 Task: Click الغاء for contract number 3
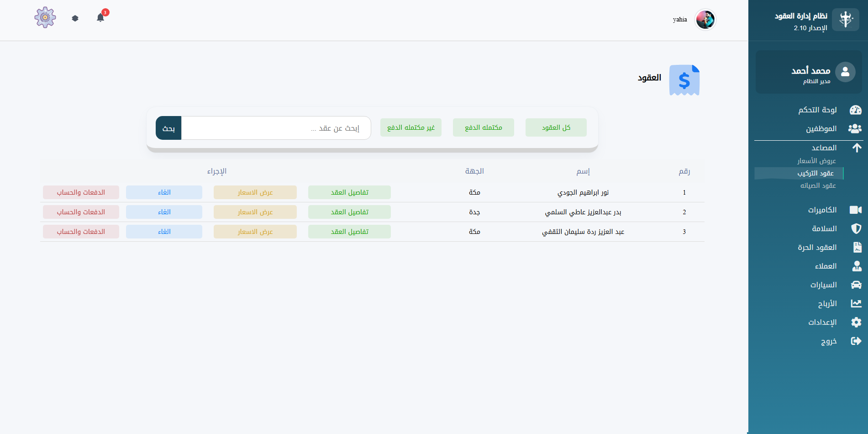(164, 232)
